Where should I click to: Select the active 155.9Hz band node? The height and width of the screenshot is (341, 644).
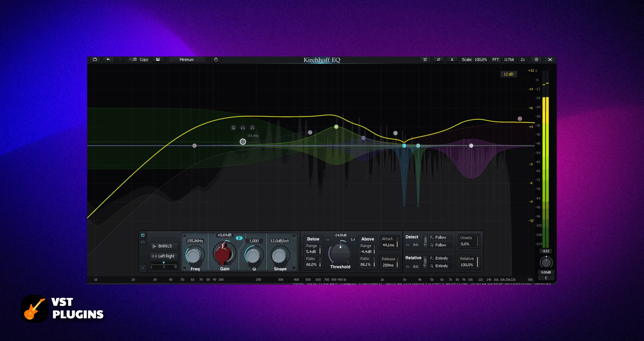[243, 142]
